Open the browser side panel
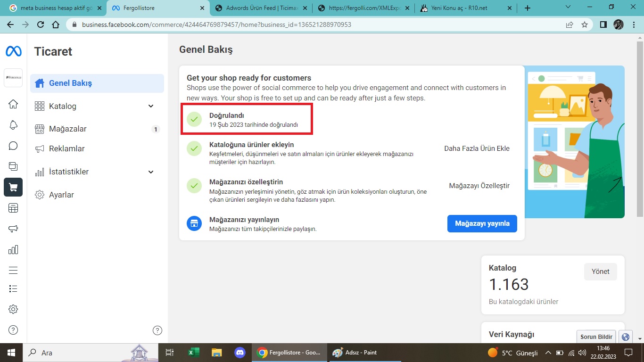 coord(603,25)
